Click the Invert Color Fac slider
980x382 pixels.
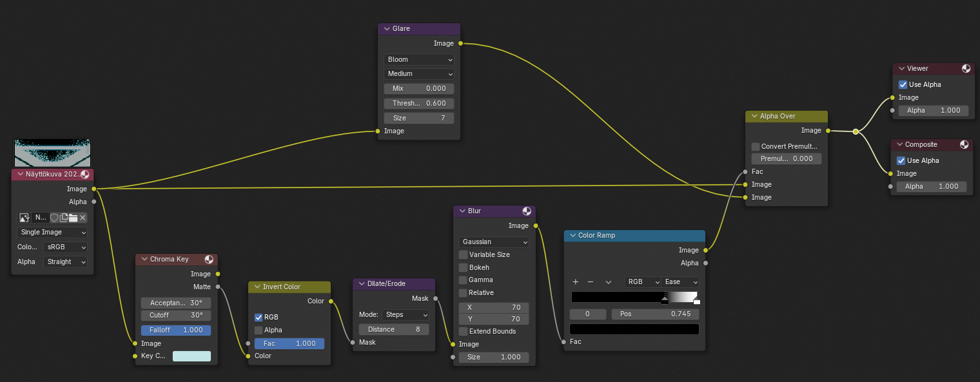(x=289, y=343)
